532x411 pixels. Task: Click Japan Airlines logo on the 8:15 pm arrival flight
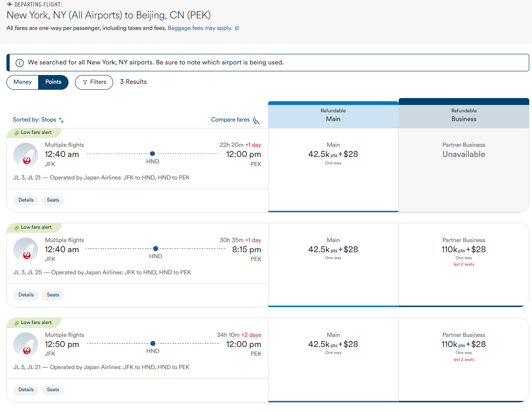[26, 249]
